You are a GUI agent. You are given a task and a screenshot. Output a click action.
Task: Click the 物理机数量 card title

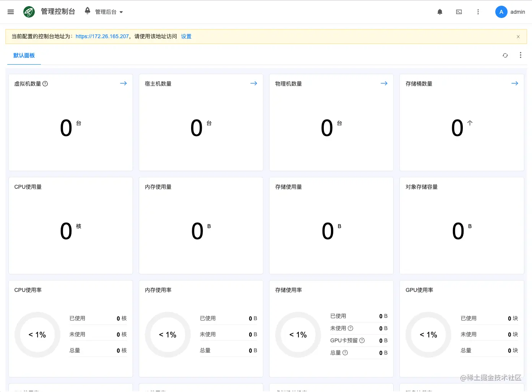point(289,84)
